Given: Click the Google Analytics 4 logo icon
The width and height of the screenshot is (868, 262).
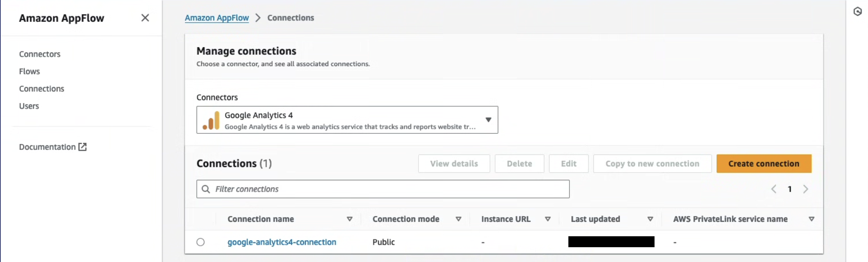Looking at the screenshot, I should coord(211,120).
